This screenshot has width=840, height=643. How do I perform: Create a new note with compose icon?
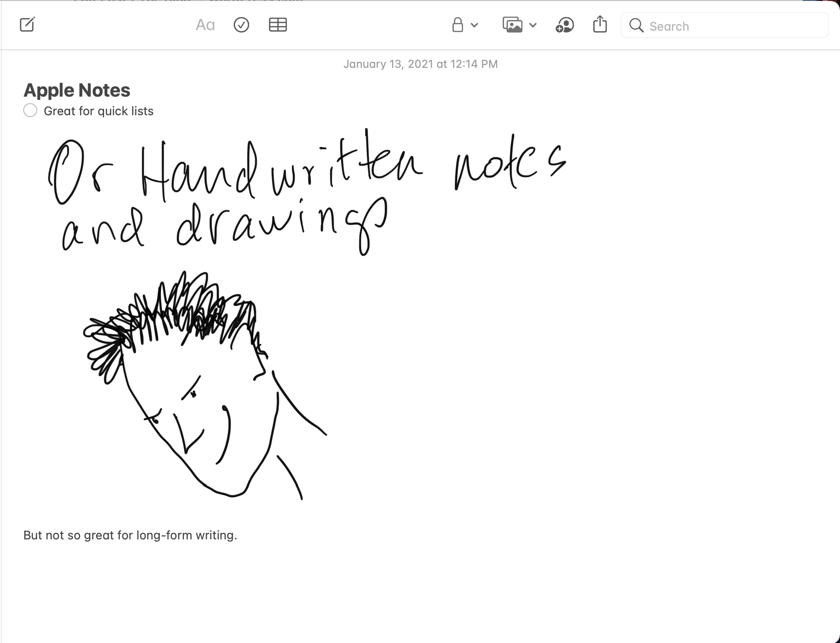tap(27, 25)
